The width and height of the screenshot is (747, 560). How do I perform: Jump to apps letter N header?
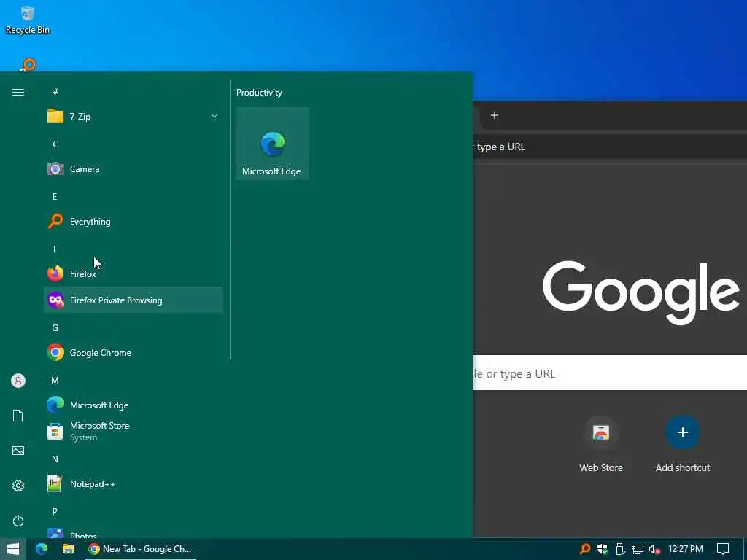55,459
